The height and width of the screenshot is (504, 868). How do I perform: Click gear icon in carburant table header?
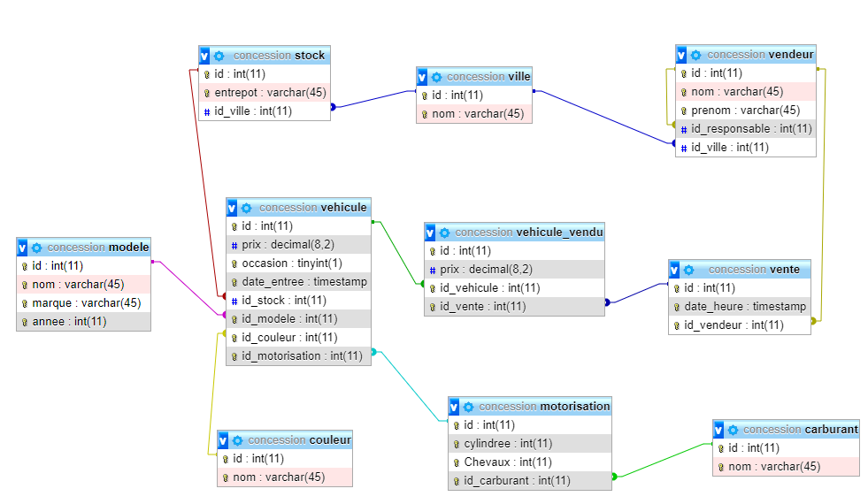[734, 430]
